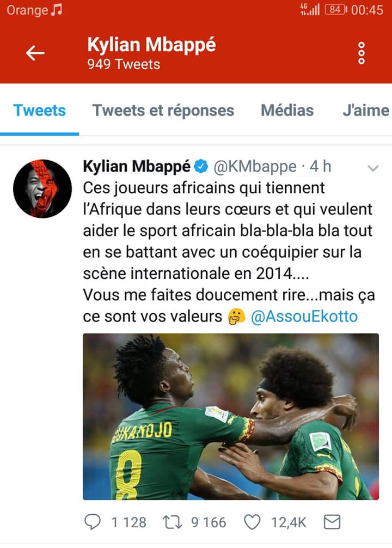Click the blue verified badge
The width and height of the screenshot is (392, 548).
point(201,166)
